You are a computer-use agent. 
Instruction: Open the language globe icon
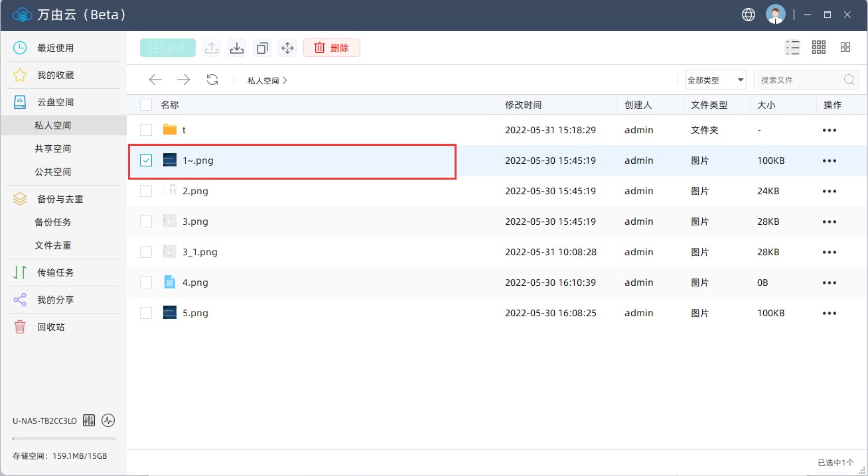[x=749, y=15]
